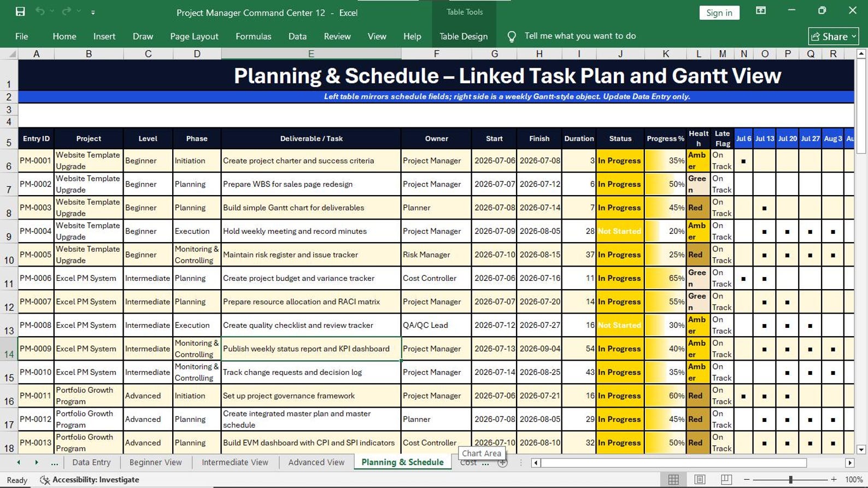Click the 100% zoom level
This screenshot has width=868, height=488.
tap(854, 479)
